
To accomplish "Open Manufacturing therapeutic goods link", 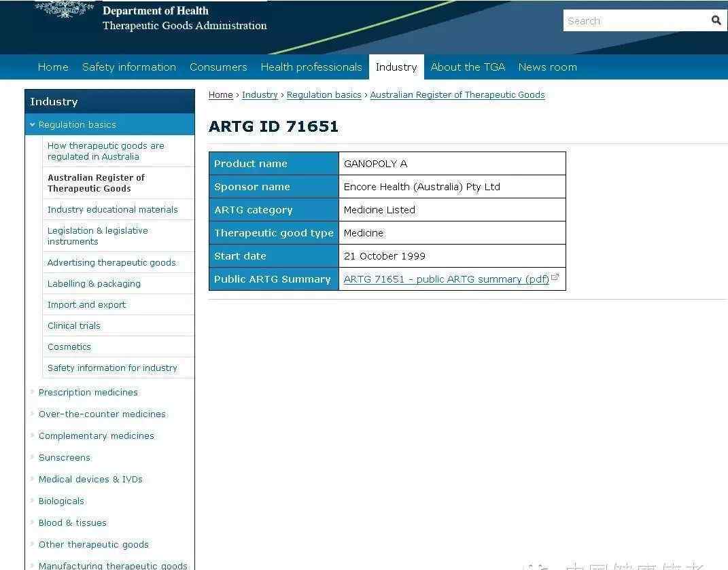I will pyautogui.click(x=113, y=565).
